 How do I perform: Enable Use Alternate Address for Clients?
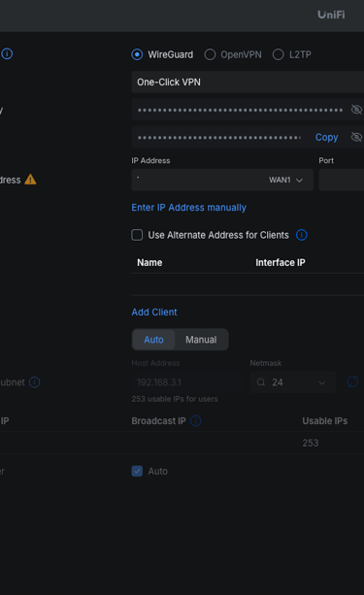[137, 235]
